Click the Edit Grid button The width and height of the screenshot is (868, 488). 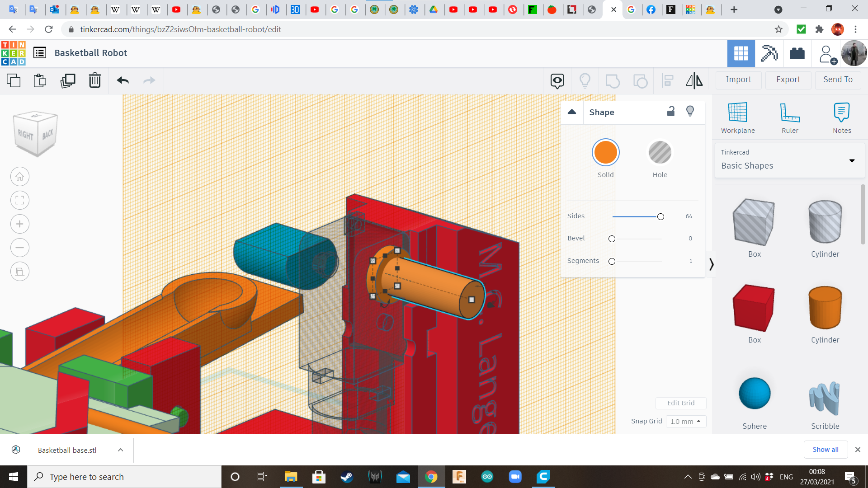[680, 403]
